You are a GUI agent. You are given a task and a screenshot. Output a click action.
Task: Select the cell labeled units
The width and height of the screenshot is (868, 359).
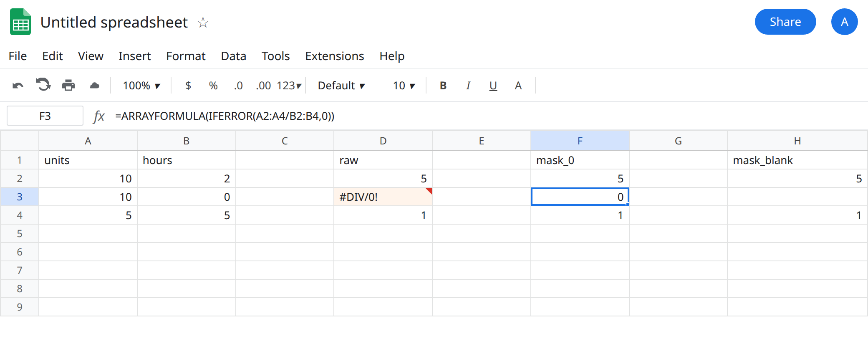(88, 160)
